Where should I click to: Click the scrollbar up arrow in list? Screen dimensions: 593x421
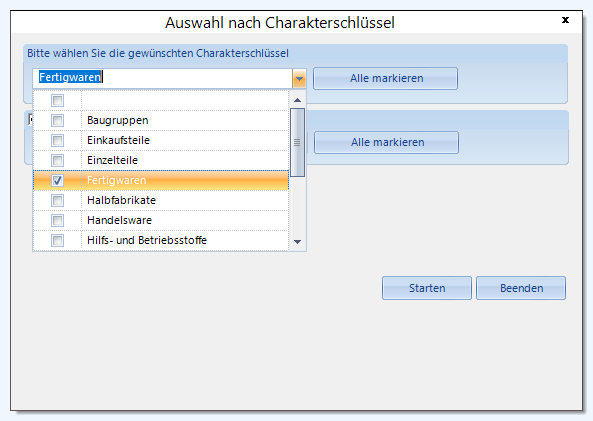[298, 100]
